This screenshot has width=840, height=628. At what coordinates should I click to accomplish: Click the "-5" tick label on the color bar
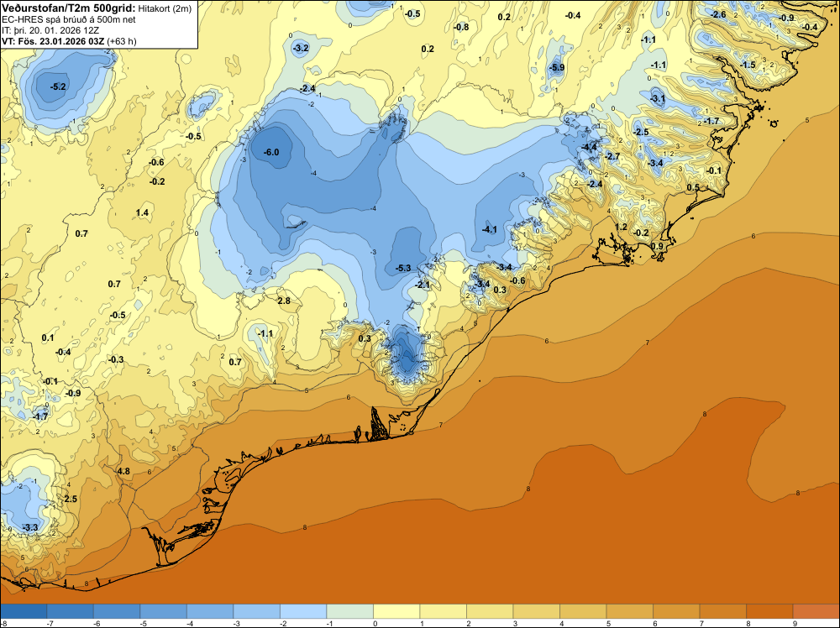point(143,623)
